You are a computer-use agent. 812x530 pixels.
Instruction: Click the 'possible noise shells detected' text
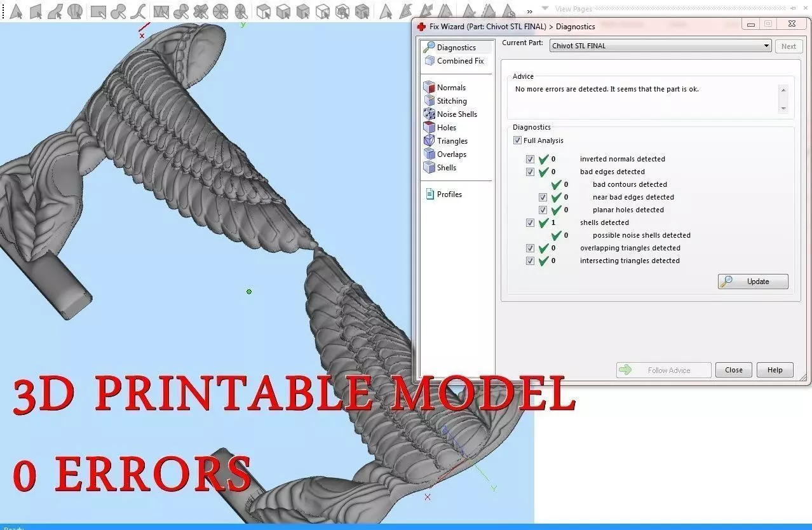click(x=642, y=235)
